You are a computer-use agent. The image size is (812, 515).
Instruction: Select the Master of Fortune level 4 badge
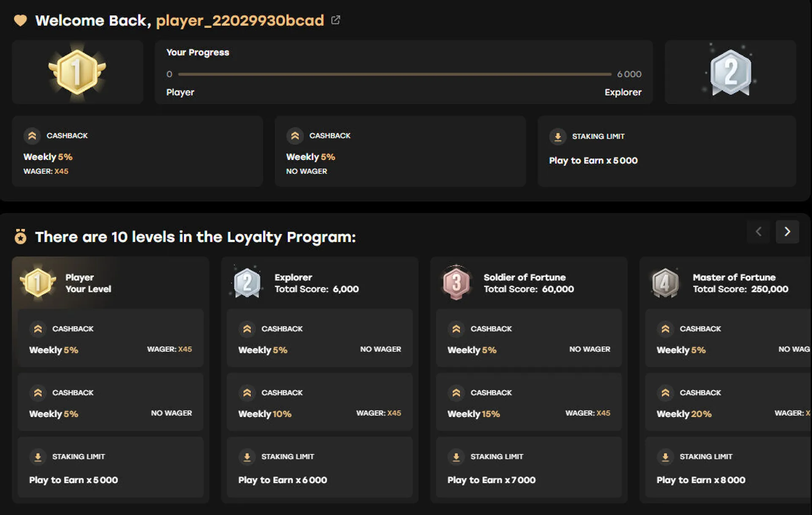(665, 283)
